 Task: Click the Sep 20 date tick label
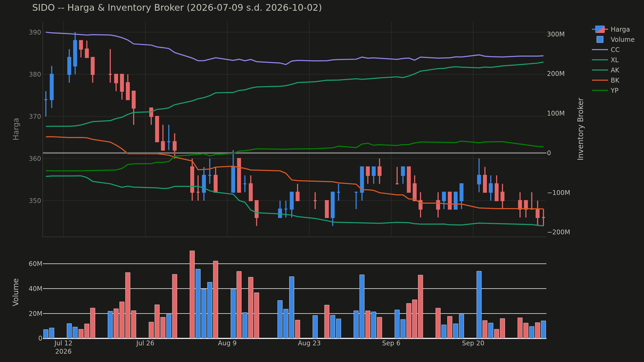pos(473,343)
